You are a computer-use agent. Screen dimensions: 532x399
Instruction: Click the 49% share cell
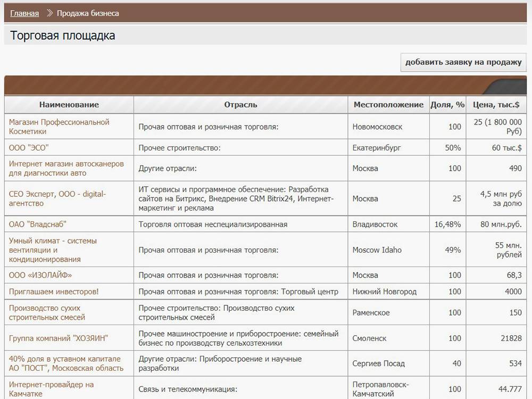tap(447, 250)
